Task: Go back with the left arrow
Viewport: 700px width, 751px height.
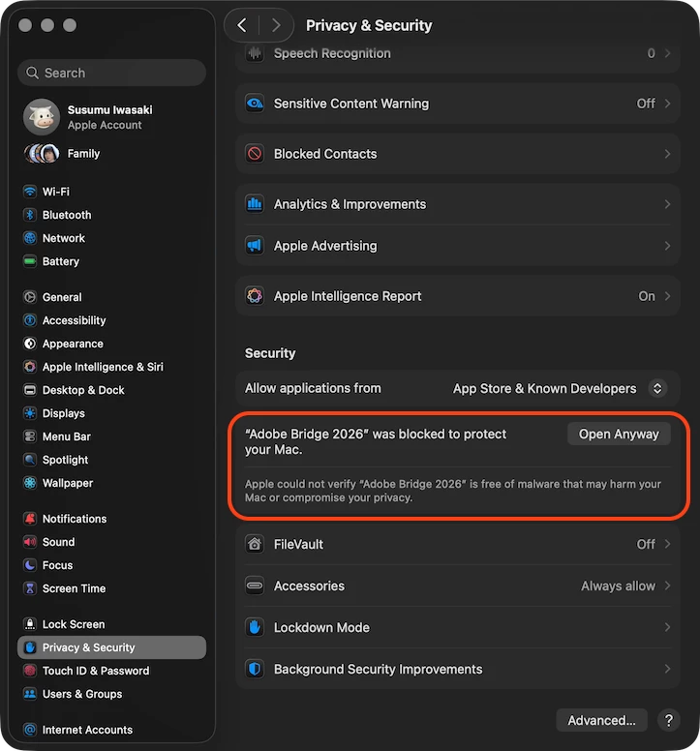Action: (x=242, y=25)
